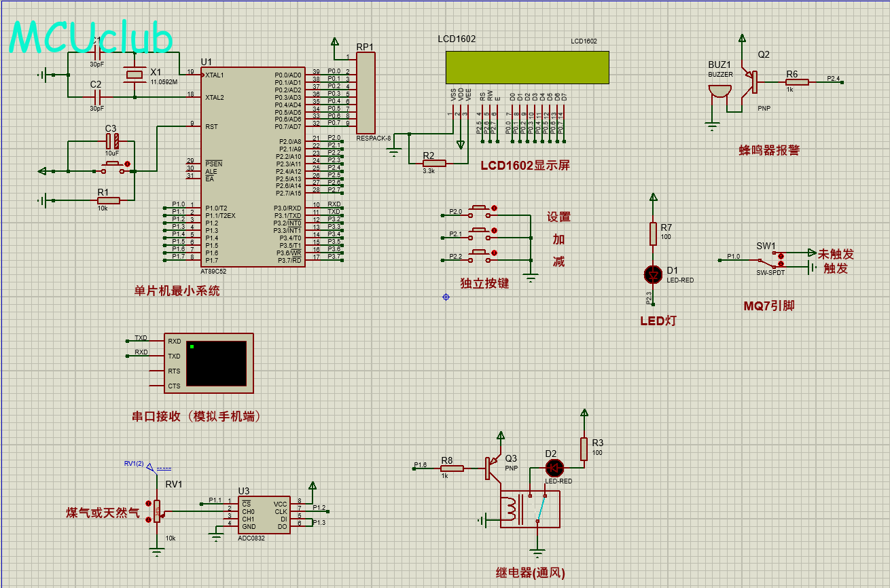Viewport: 890px width, 588px height.
Task: Select the D1 red LED symbol
Action: 653,274
